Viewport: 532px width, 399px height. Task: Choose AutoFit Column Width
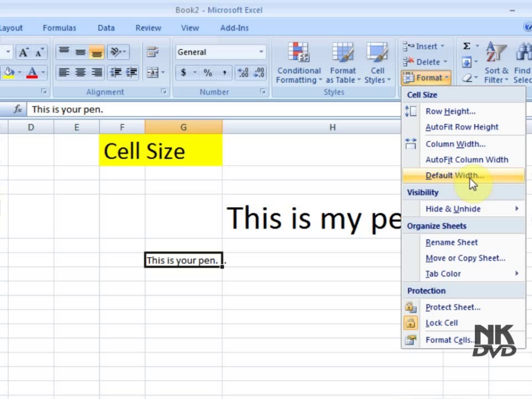click(463, 160)
